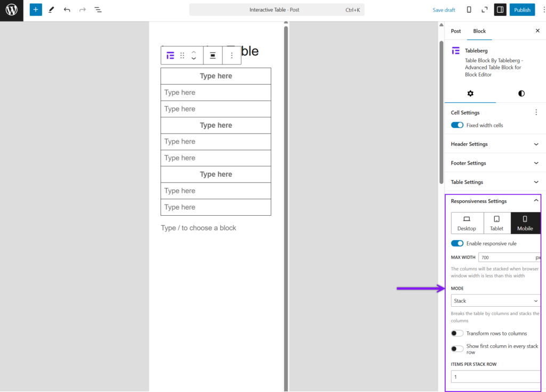Select the Tablet responsiveness tab
546x392 pixels.
[496, 223]
